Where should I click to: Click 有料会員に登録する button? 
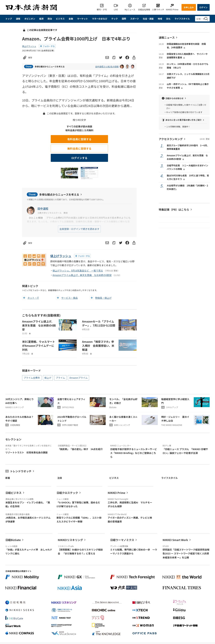point(79,139)
